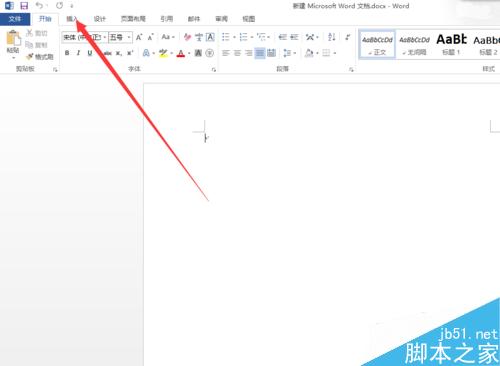The height and width of the screenshot is (366, 500).
Task: Toggle subscript formatting
Action: [x=119, y=53]
